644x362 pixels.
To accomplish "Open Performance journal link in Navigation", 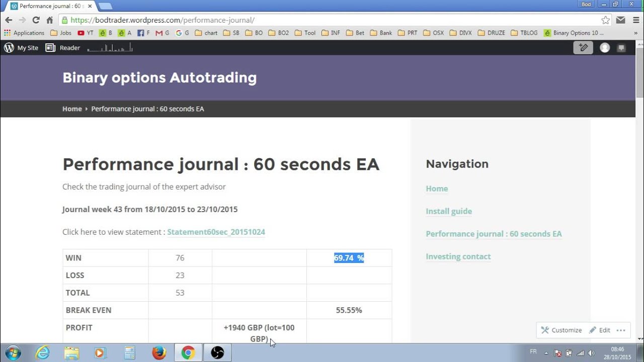I will (494, 234).
